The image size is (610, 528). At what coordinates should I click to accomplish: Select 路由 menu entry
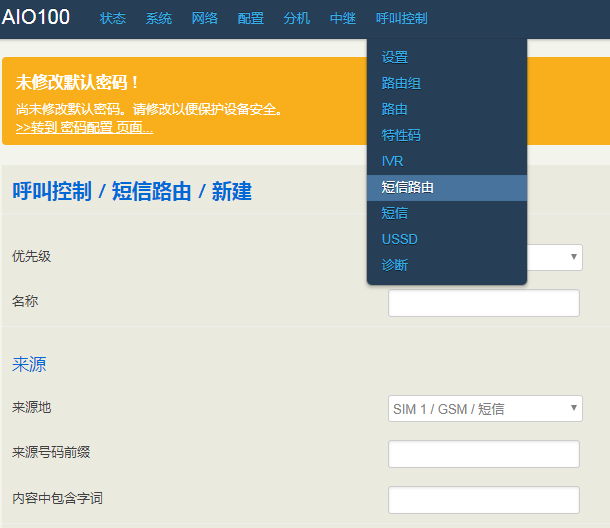tap(447, 109)
